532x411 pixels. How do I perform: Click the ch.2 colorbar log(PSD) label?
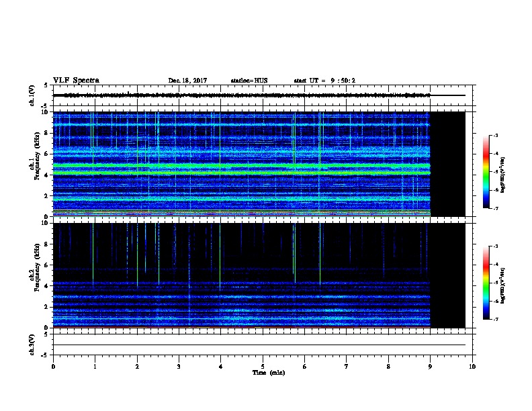click(502, 285)
